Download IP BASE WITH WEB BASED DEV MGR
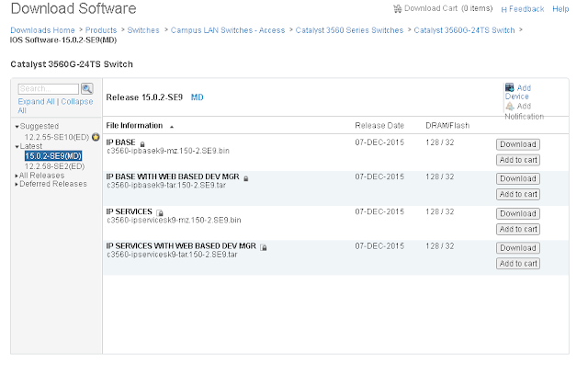 518,178
